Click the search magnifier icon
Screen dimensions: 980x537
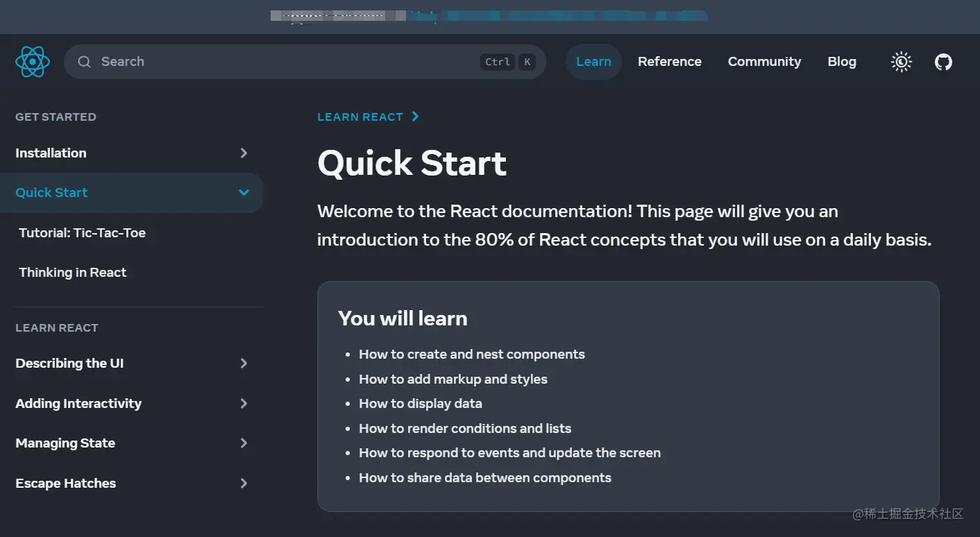coord(84,62)
